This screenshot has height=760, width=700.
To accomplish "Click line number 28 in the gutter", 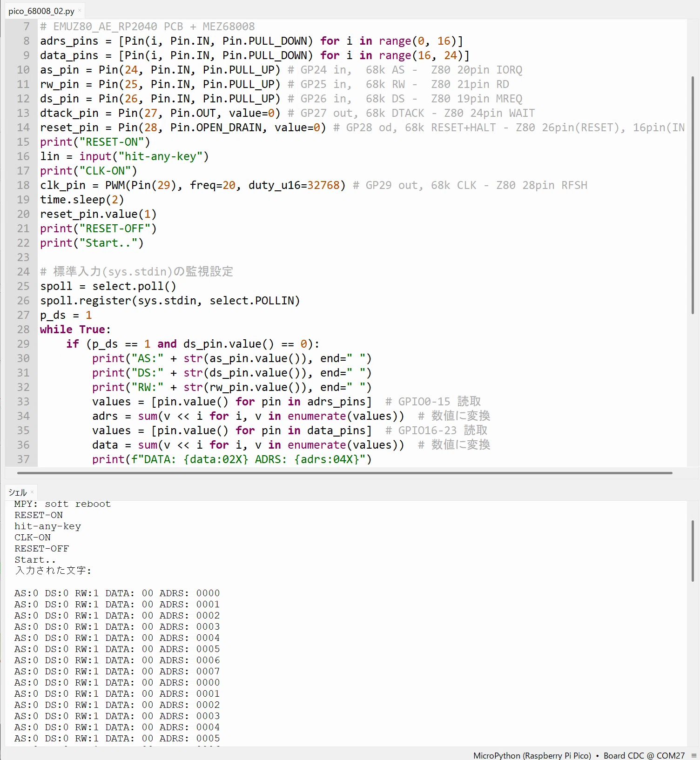I will (23, 330).
